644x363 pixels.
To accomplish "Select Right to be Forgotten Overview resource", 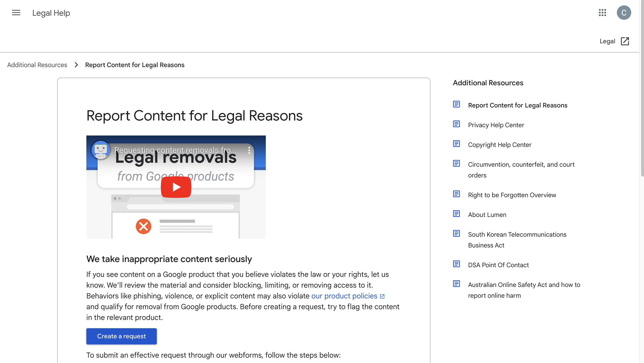I will click(512, 195).
